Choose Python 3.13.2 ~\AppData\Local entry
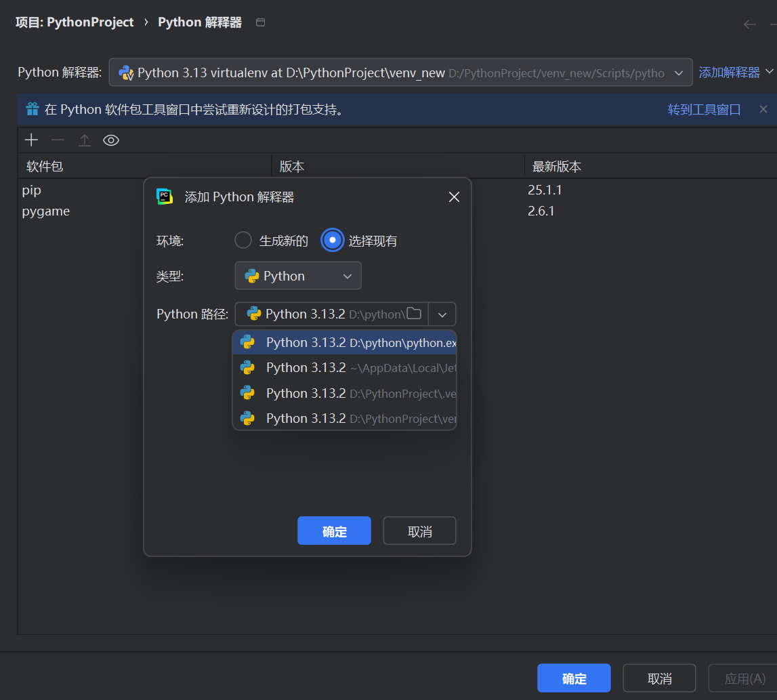 pos(344,368)
